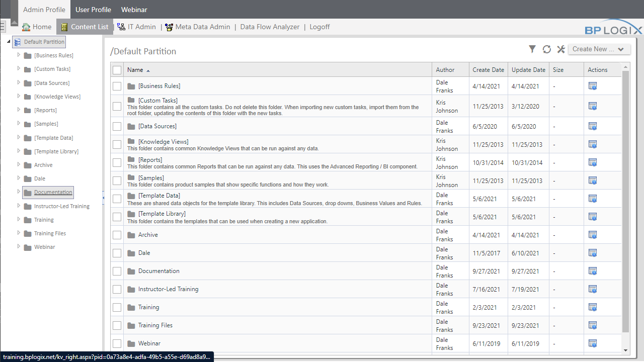The width and height of the screenshot is (644, 362).
Task: Click info action icon for Documentation row
Action: click(x=593, y=271)
